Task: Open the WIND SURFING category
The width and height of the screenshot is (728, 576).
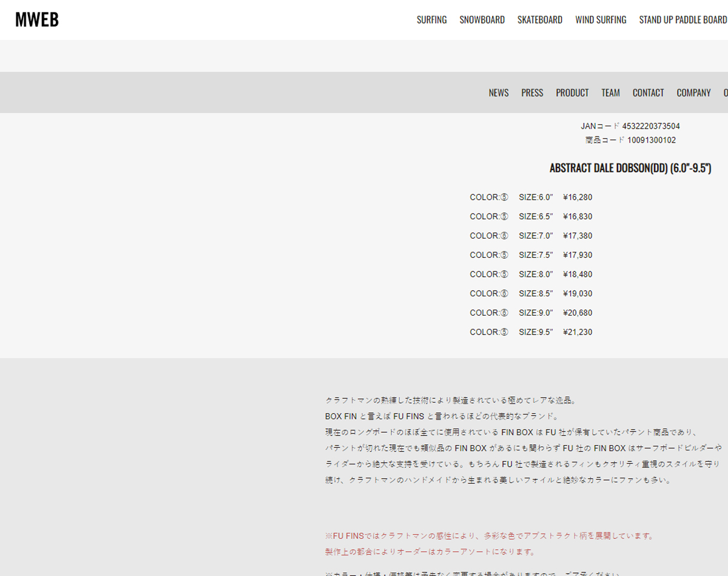Action: (600, 19)
